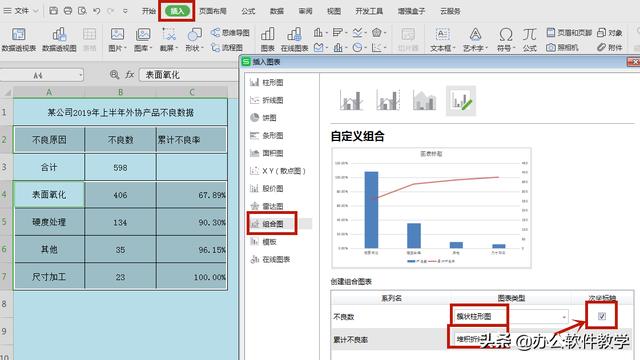The width and height of the screenshot is (640, 360).
Task: Switch to the 审阅 tab
Action: [x=305, y=11]
